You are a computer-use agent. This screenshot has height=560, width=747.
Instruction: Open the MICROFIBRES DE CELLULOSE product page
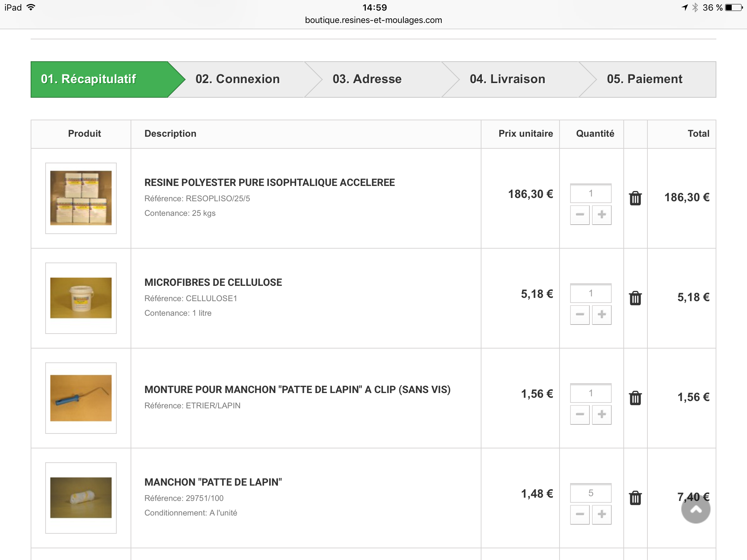coord(213,282)
